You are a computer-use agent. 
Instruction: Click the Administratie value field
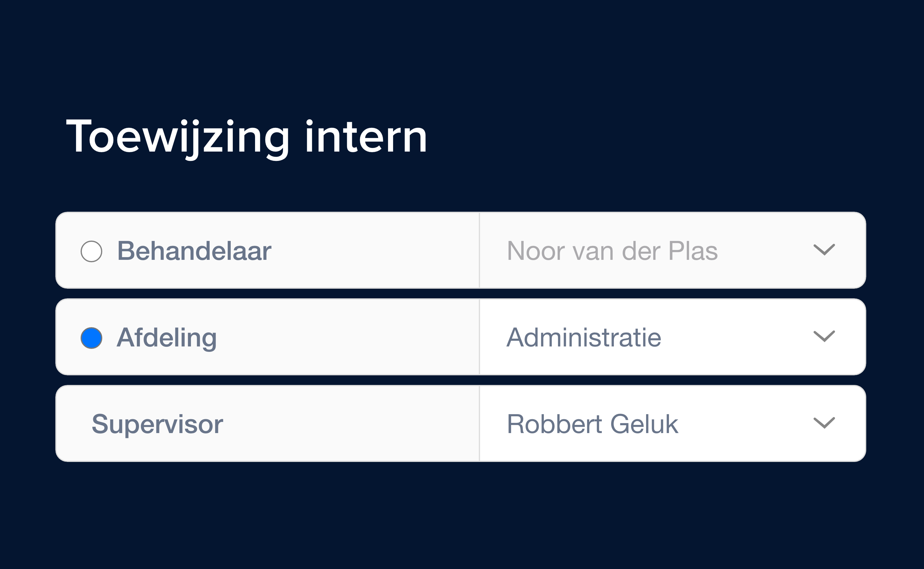click(584, 337)
